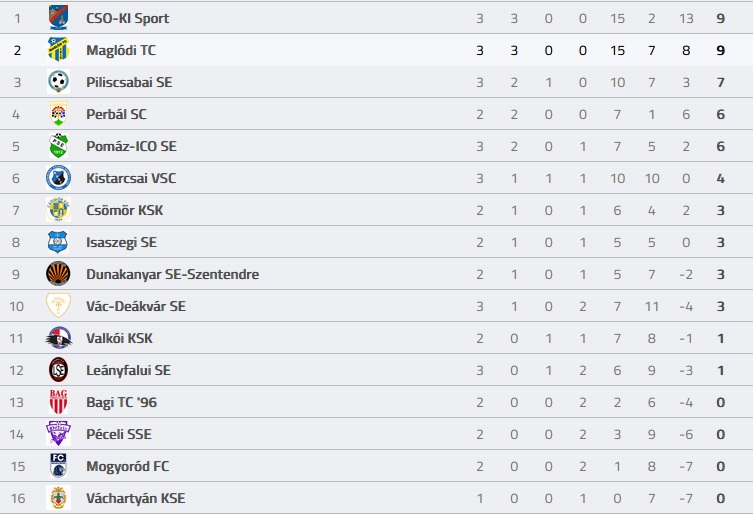Open the Mogyoród FC logo
Image resolution: width=753 pixels, height=514 pixels.
click(58, 465)
